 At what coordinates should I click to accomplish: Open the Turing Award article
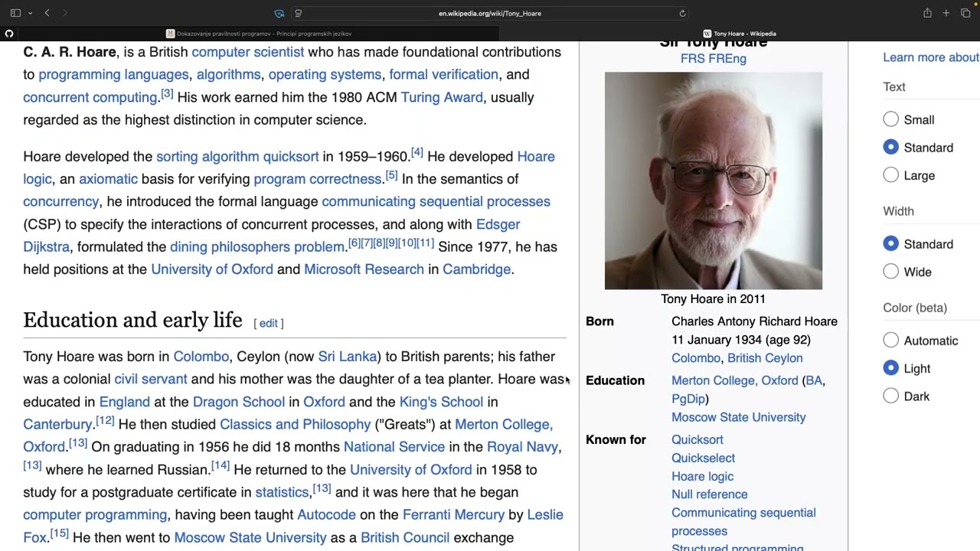click(442, 97)
